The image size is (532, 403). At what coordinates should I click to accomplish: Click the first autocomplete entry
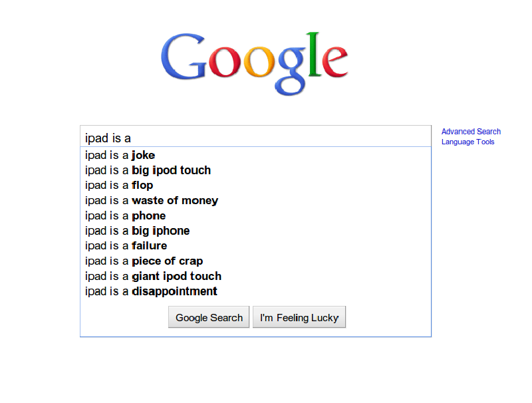point(120,155)
